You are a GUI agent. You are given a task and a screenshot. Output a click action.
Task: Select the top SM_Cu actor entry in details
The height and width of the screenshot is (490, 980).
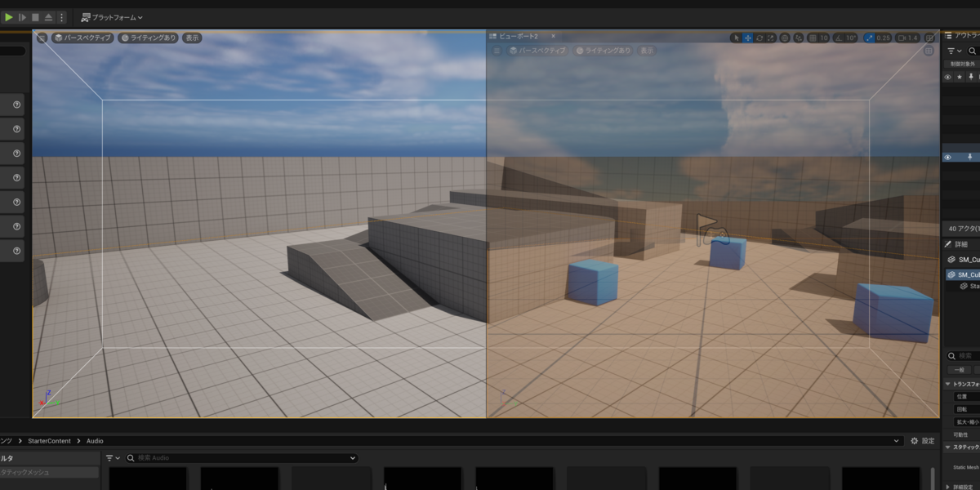coord(964,260)
